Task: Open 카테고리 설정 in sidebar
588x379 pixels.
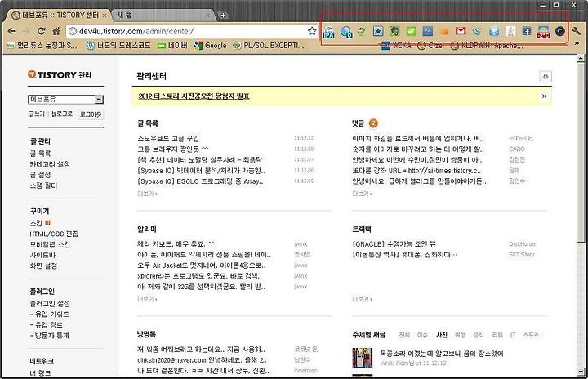Action: pos(50,164)
